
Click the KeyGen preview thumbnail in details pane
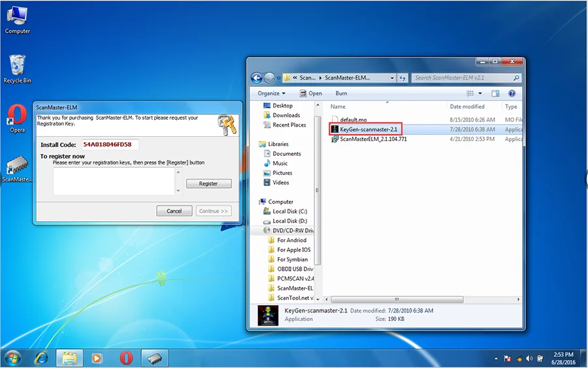click(268, 315)
